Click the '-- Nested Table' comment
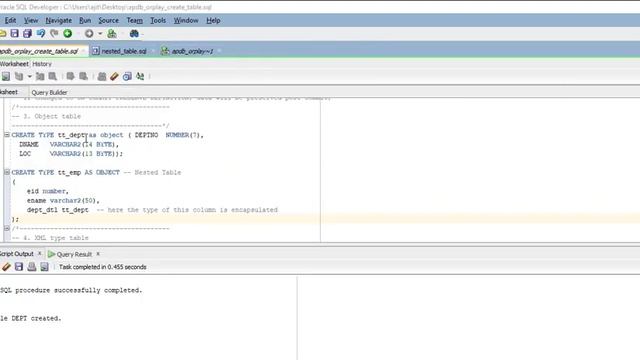 (x=152, y=172)
